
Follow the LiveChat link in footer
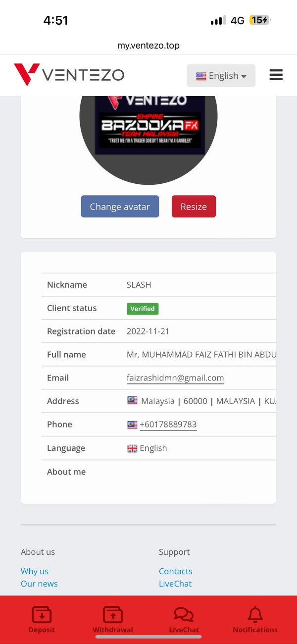point(175,584)
